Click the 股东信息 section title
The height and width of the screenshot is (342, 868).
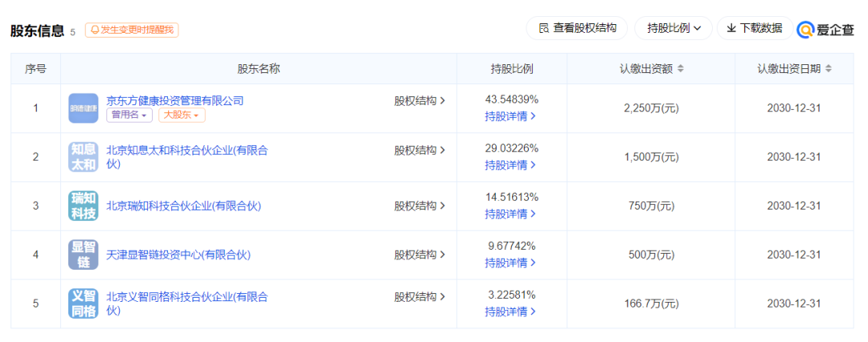(x=38, y=31)
